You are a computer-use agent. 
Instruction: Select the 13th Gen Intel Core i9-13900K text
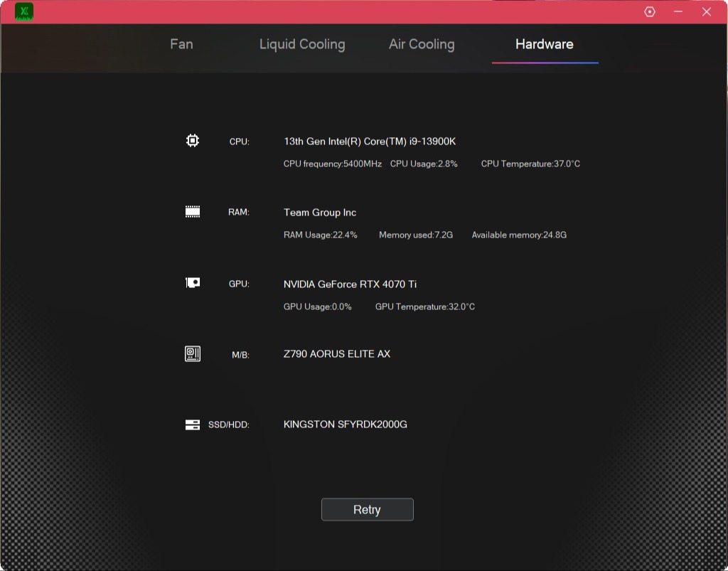(370, 141)
